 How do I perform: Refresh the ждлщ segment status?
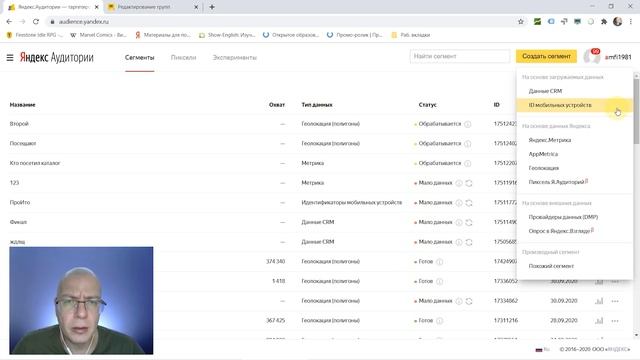(469, 242)
